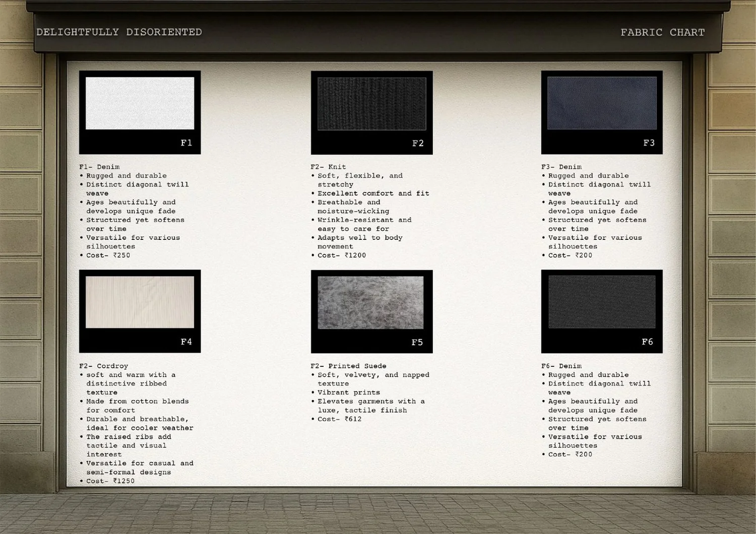The image size is (756, 534).
Task: Open the grey fuzzy F5 fabric swatch
Action: tap(370, 303)
